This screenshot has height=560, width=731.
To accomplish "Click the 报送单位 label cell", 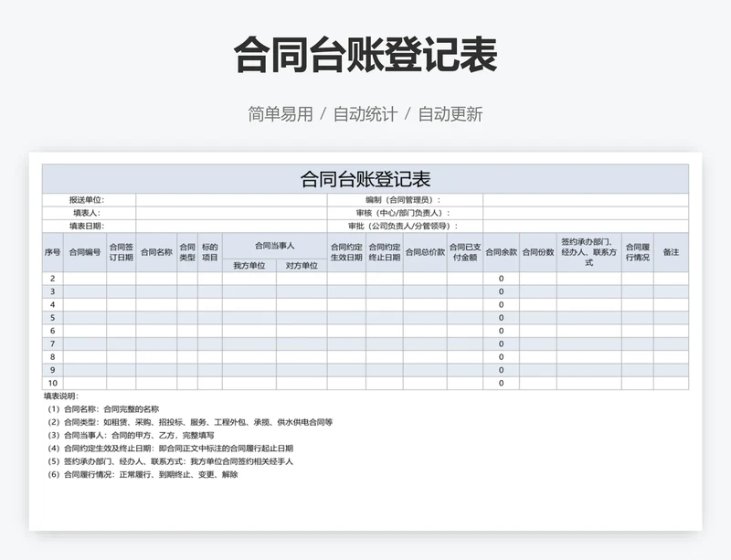I will click(x=89, y=200).
